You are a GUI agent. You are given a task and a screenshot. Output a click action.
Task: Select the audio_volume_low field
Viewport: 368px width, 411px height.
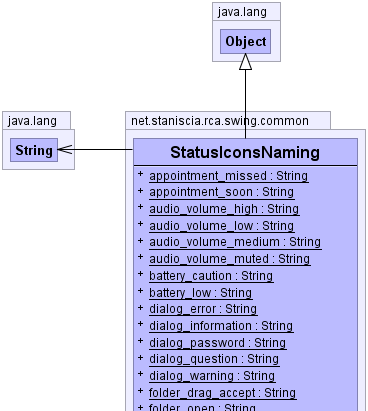click(222, 226)
